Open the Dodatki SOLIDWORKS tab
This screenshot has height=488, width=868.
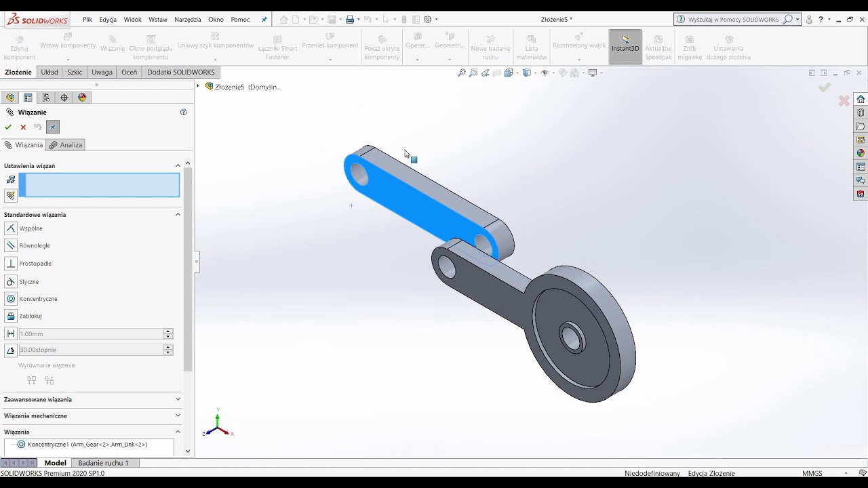click(x=181, y=72)
